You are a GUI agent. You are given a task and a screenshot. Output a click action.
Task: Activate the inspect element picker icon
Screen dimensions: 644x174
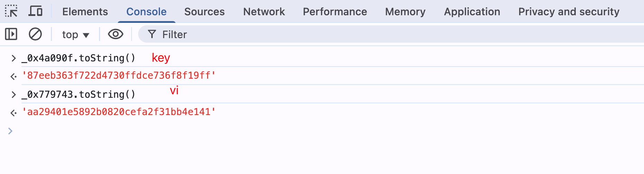(x=11, y=11)
